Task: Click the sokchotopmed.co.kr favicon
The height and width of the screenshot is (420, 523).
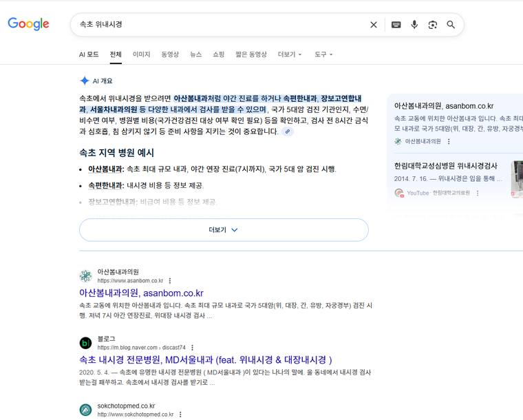Action: (86, 410)
